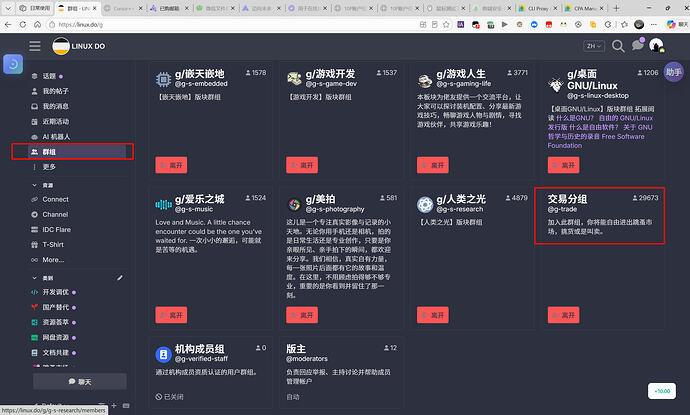
Task: Open the 版主 moderators group
Action: (296, 349)
